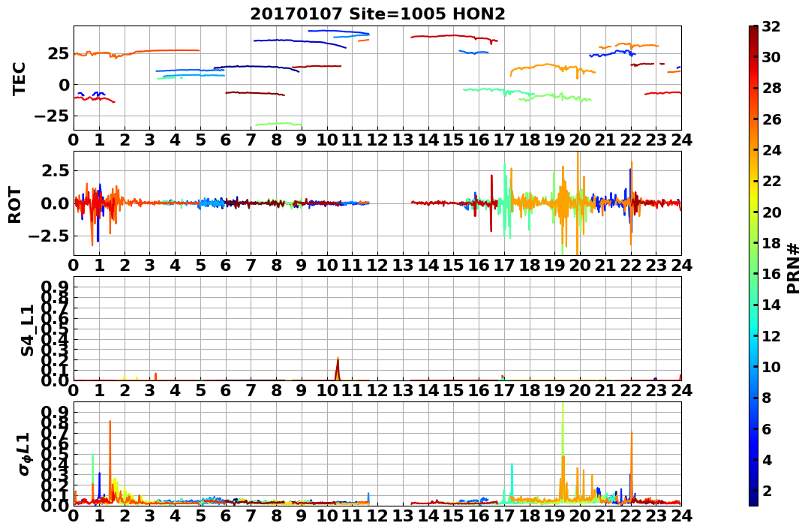This screenshot has width=808, height=532.
Task: Click the '−2.5' y-tick on ROT panel
Action: coord(48,236)
